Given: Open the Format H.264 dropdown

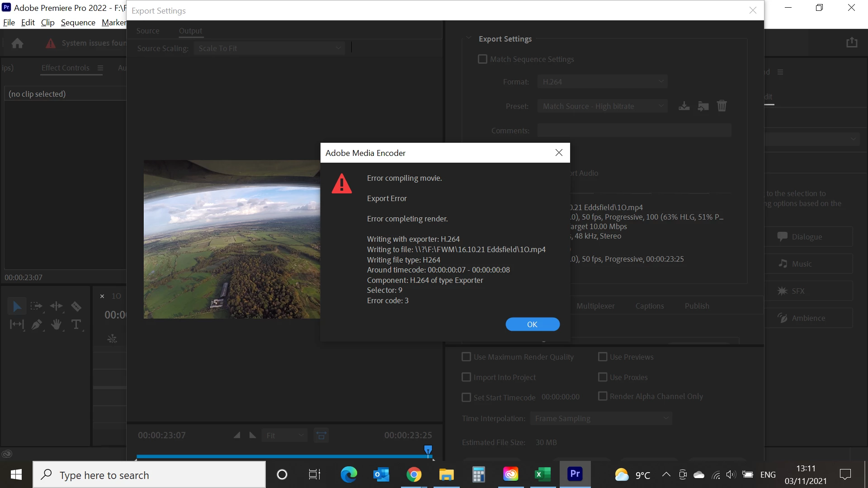Looking at the screenshot, I should pyautogui.click(x=602, y=82).
